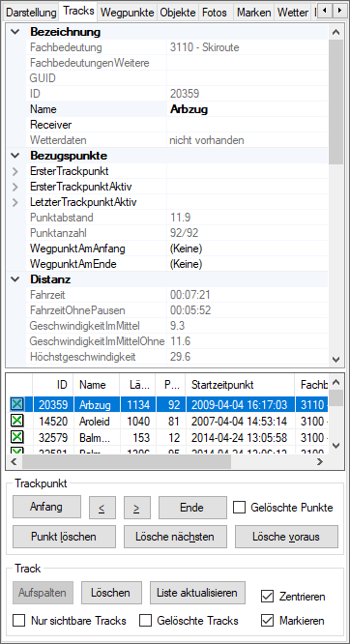Click the Receiver value field
350x644 pixels.
248,125
